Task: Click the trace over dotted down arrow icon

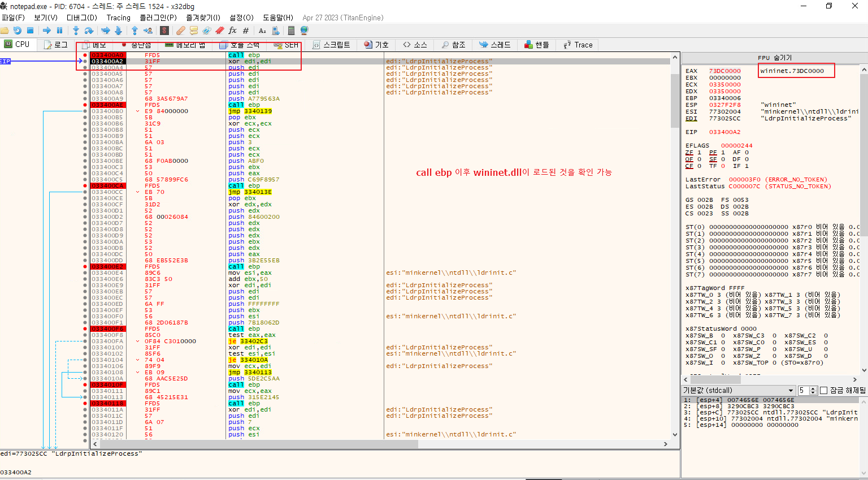Action: [x=118, y=31]
